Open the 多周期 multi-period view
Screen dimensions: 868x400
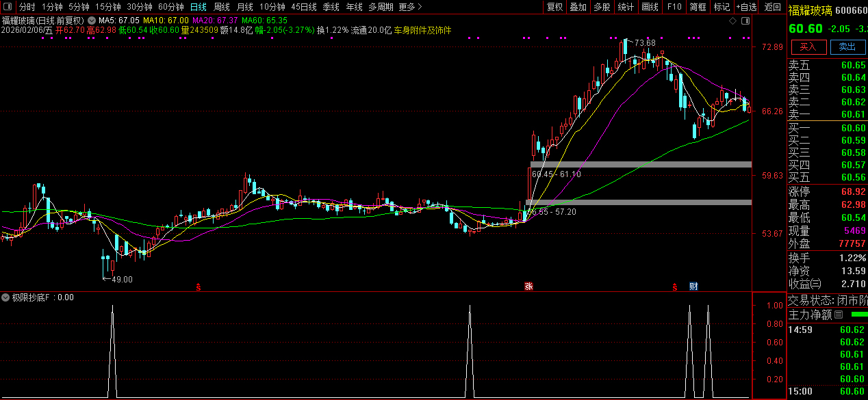[x=381, y=7]
